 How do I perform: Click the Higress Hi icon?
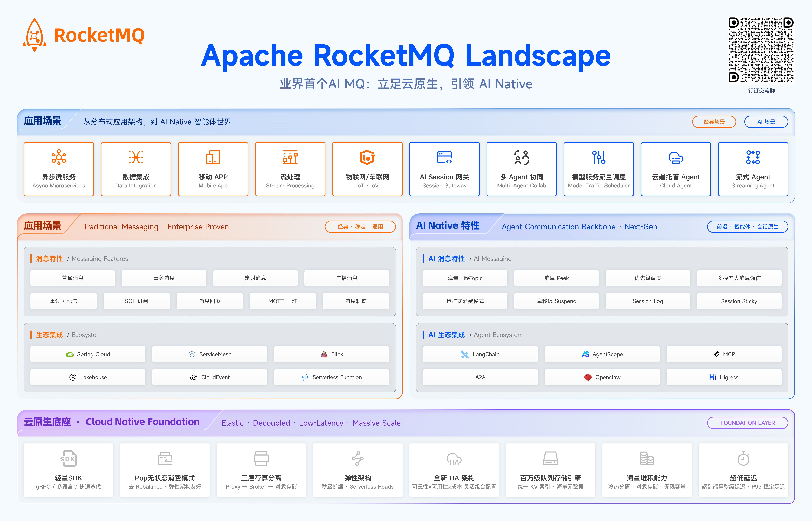click(713, 377)
